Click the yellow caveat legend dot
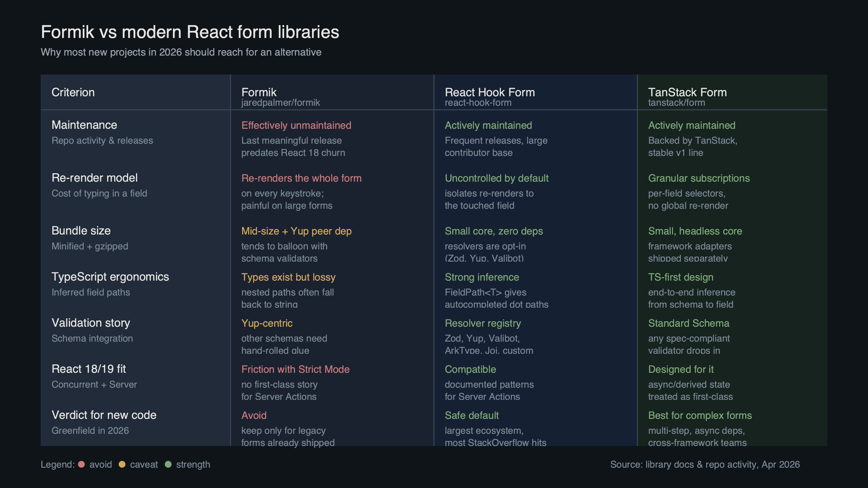 coord(122,464)
